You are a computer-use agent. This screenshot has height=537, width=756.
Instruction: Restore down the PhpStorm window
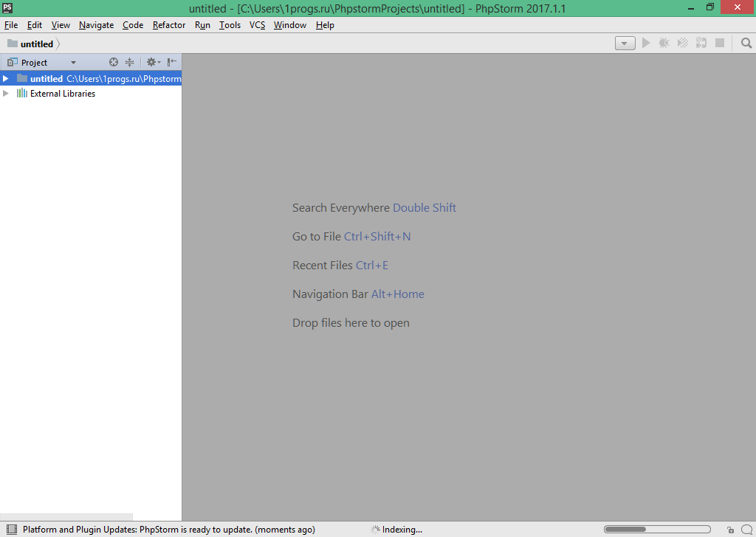click(710, 7)
